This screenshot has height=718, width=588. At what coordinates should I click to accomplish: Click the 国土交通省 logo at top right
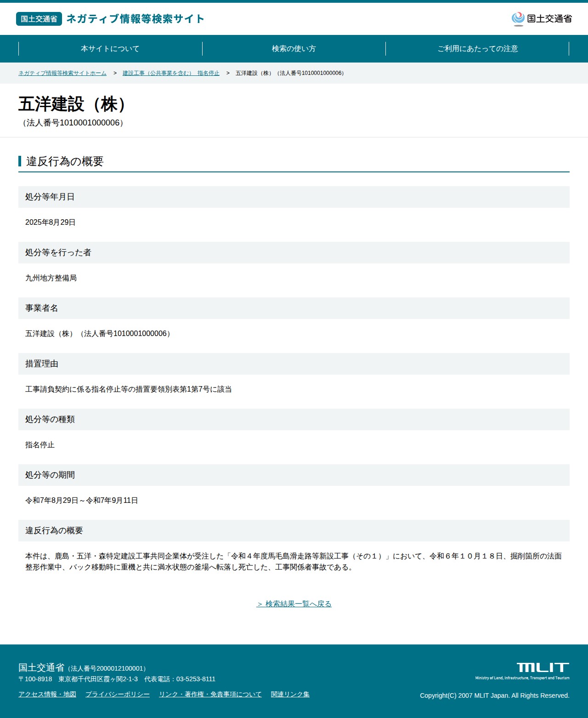click(542, 19)
